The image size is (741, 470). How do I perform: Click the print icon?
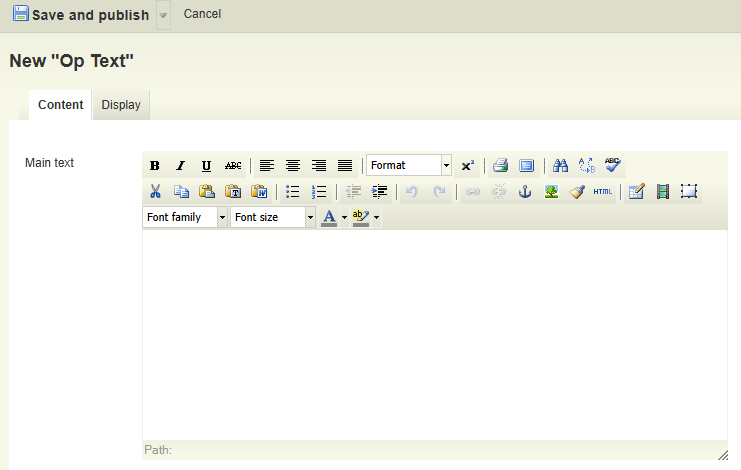click(x=500, y=166)
